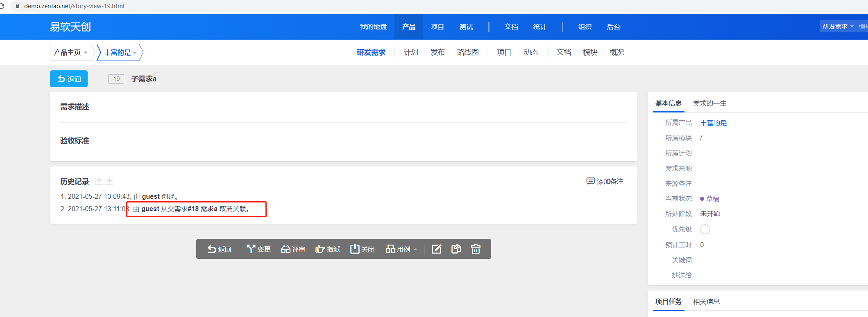
Task: Click 关闭 close story in toolbar
Action: 362,249
